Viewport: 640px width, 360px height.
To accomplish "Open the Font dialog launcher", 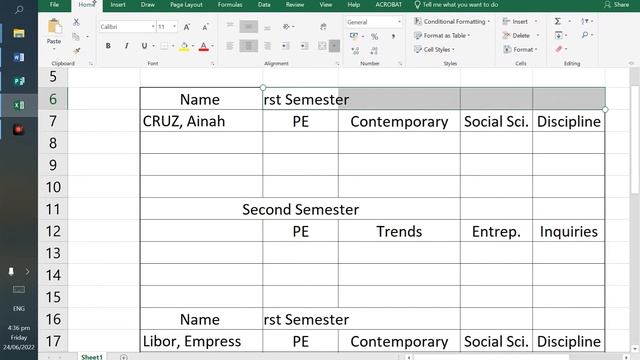I will pyautogui.click(x=213, y=64).
